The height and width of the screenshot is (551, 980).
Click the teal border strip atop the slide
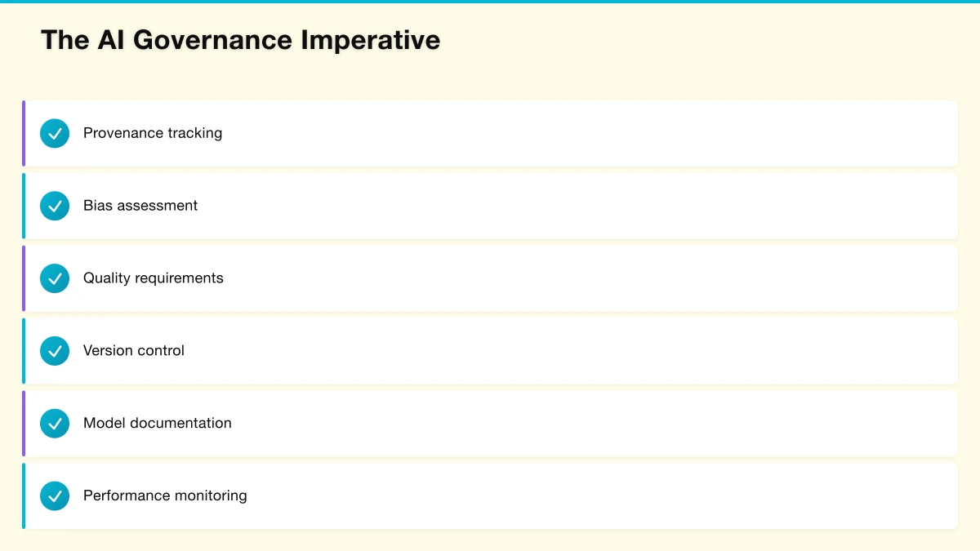tap(490, 2)
